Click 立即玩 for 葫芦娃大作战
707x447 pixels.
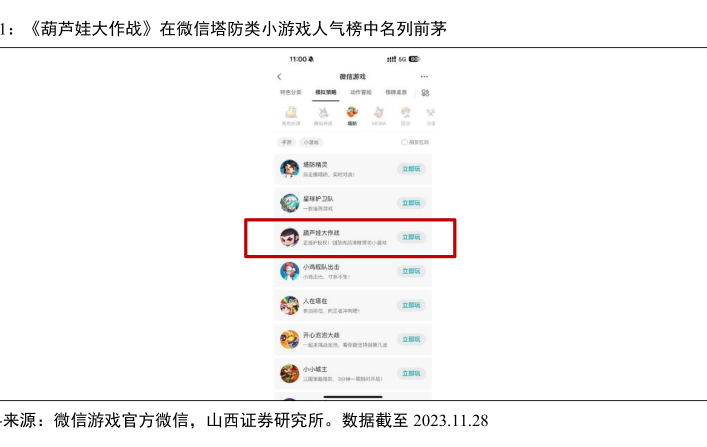(411, 237)
